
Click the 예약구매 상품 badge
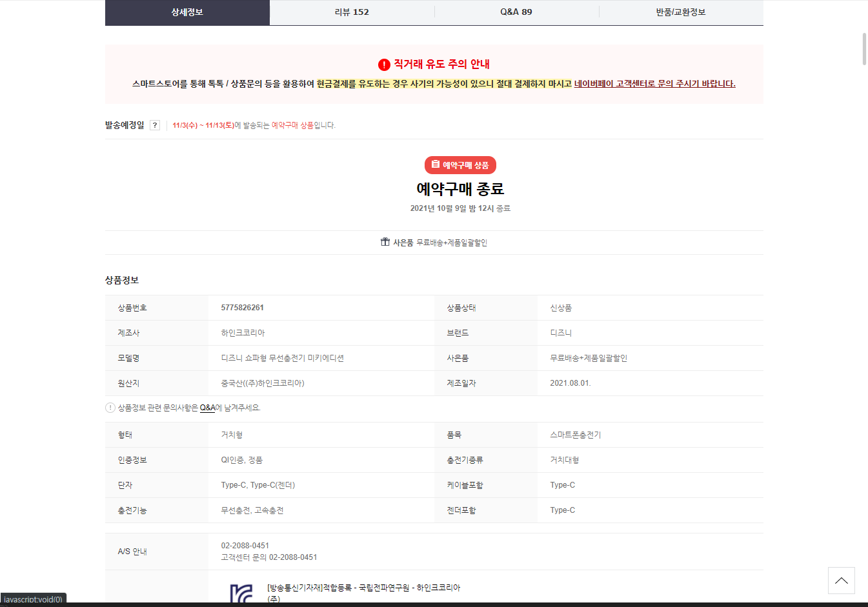pos(460,165)
